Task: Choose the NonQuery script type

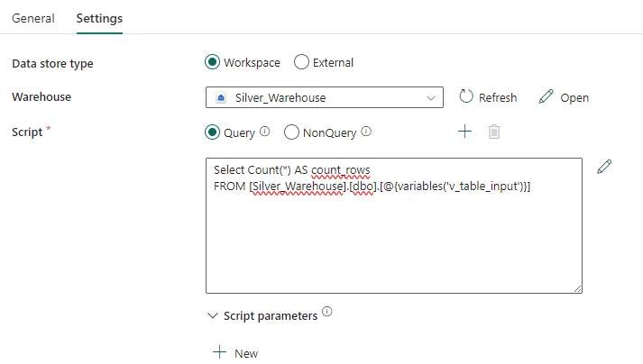Action: pos(291,132)
